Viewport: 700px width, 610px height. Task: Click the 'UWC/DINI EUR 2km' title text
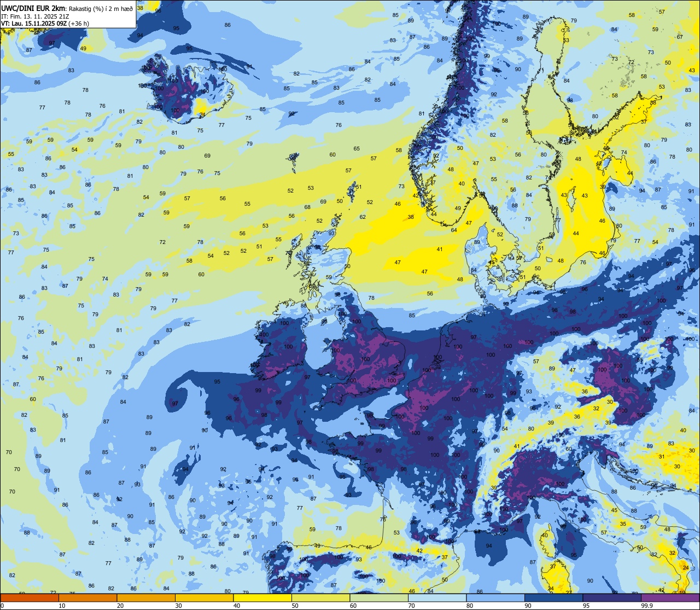(x=33, y=8)
